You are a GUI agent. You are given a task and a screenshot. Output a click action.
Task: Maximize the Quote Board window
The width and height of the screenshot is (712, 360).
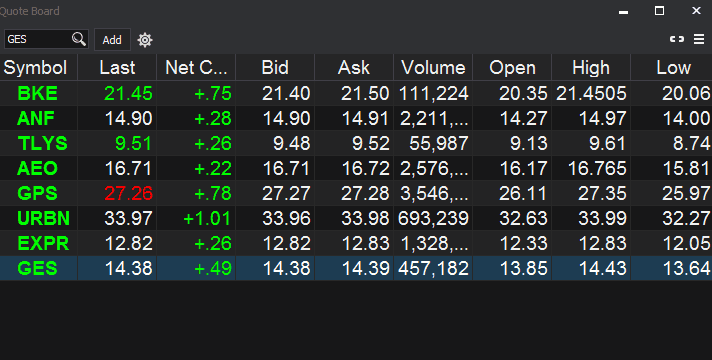click(659, 10)
